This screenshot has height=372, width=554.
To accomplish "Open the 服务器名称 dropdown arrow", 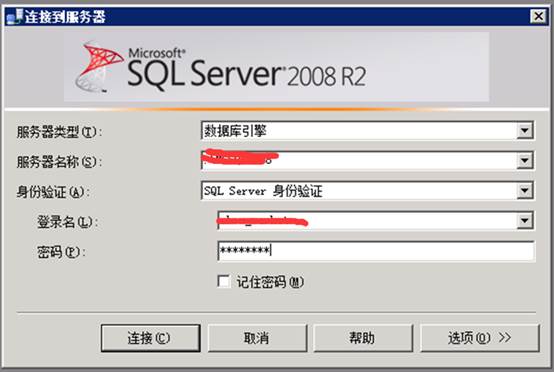I will pyautogui.click(x=525, y=161).
